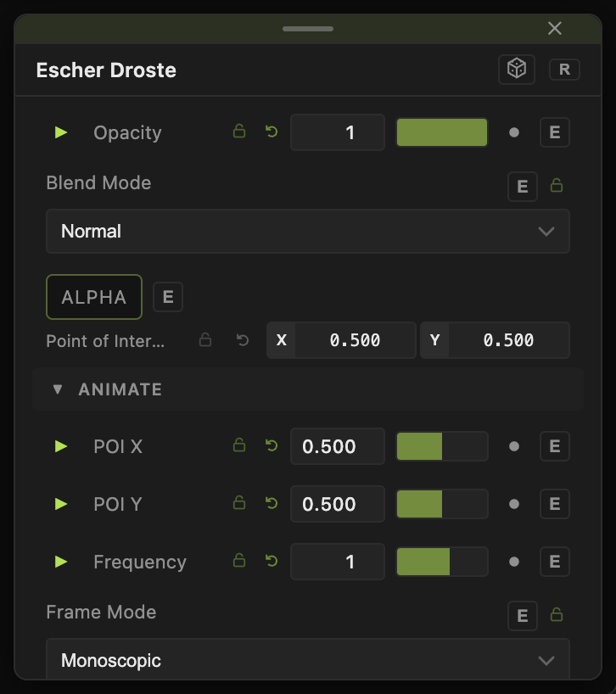Open the Monoscopic frame mode dropdown

coord(307,659)
